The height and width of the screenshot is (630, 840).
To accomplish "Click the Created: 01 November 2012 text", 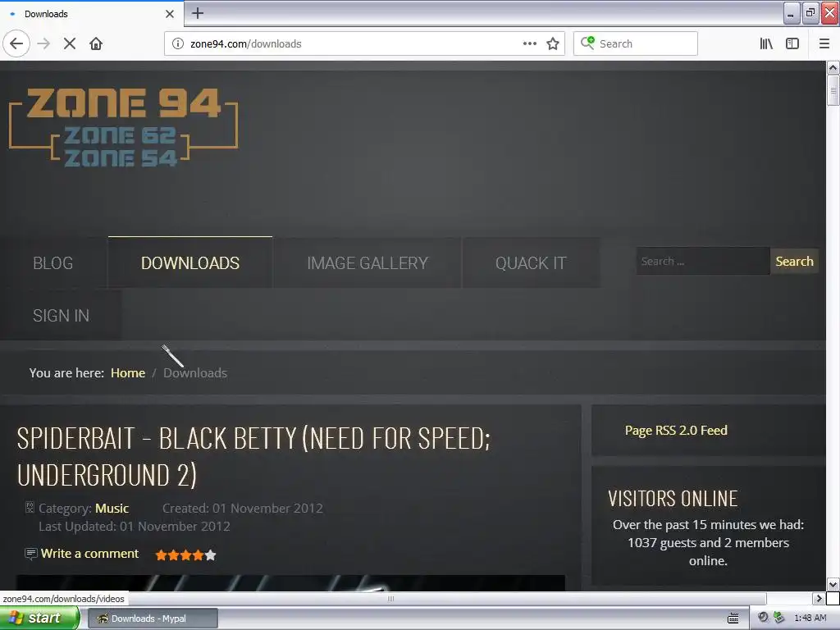I will point(243,509).
